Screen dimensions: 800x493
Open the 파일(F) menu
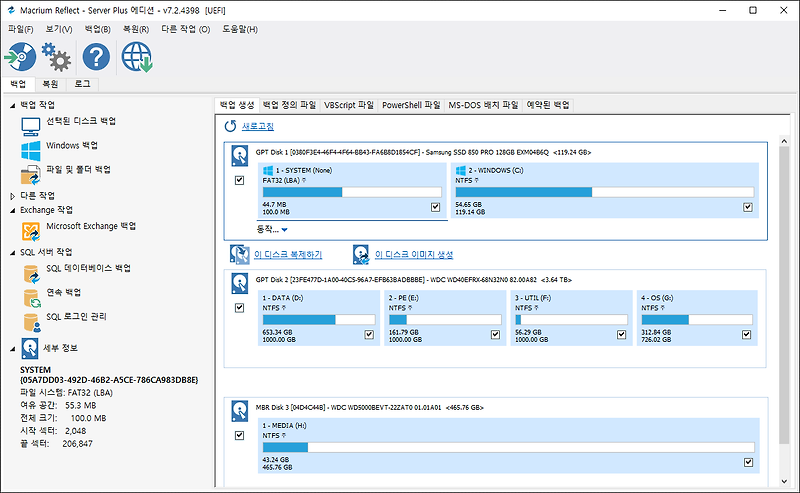20,29
